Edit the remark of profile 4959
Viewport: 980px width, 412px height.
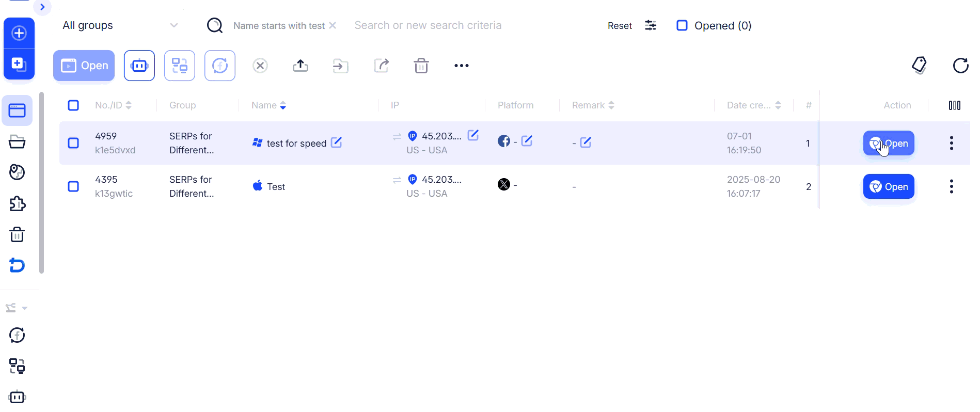click(x=586, y=142)
